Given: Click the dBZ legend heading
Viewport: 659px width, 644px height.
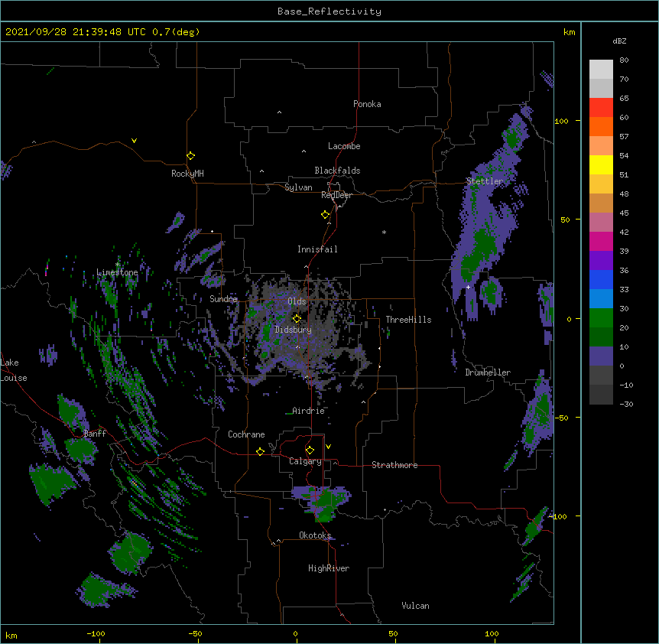Looking at the screenshot, I should pyautogui.click(x=619, y=41).
